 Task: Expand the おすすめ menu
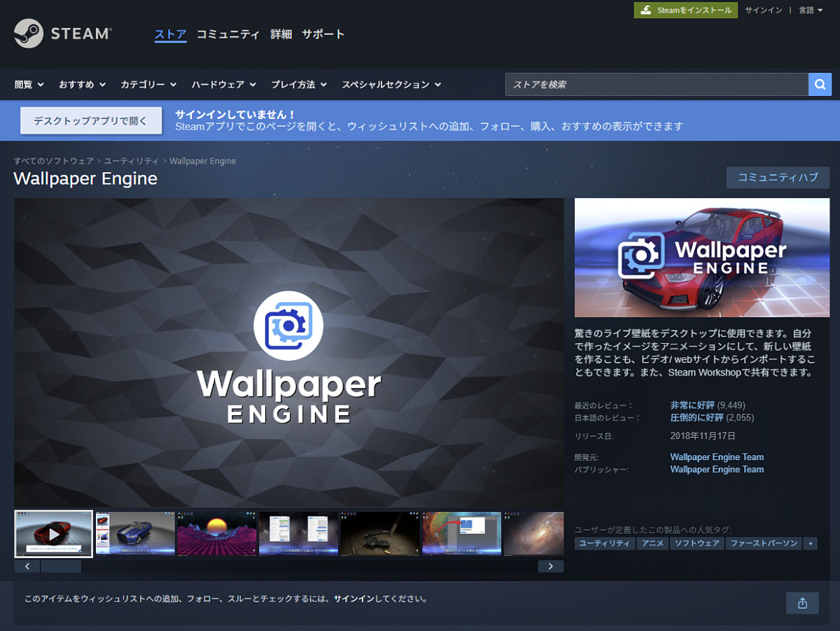[x=82, y=84]
